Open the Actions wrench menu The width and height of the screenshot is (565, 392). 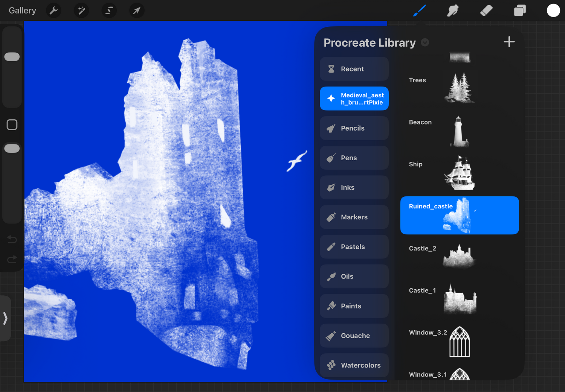click(53, 11)
